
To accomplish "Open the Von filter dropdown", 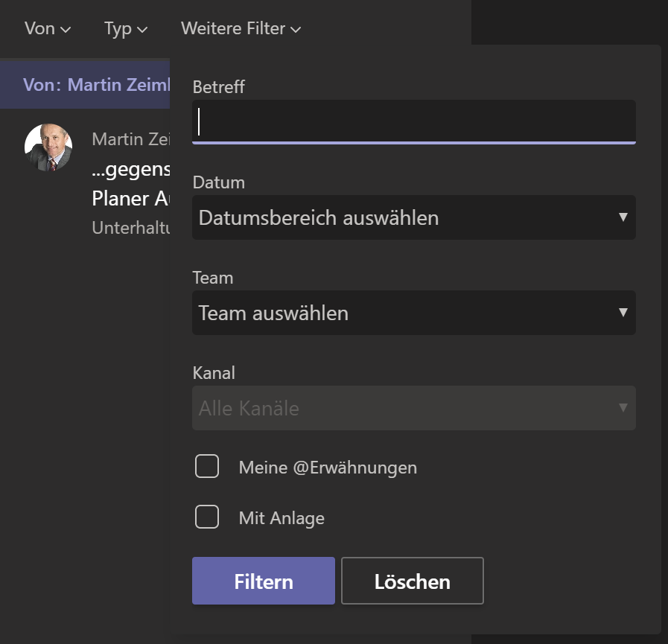I will pos(47,29).
